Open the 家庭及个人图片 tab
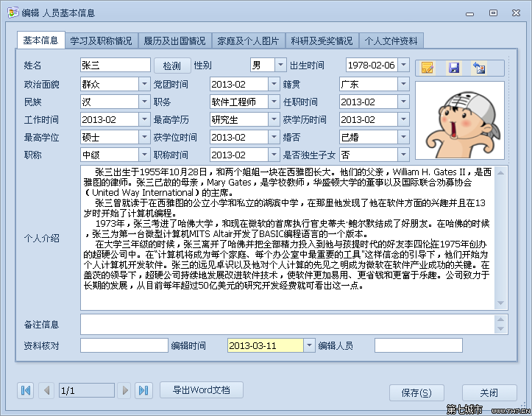The image size is (532, 416). tap(249, 41)
